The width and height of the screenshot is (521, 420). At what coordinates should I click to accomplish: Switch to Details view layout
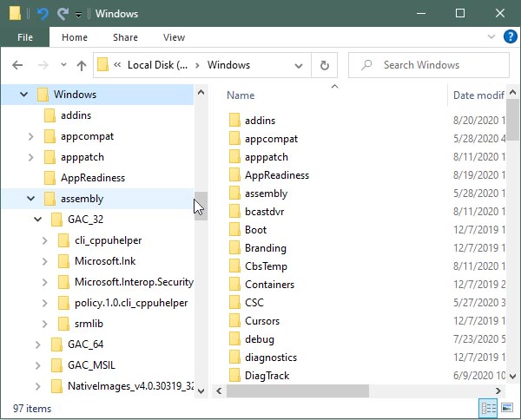click(488, 408)
